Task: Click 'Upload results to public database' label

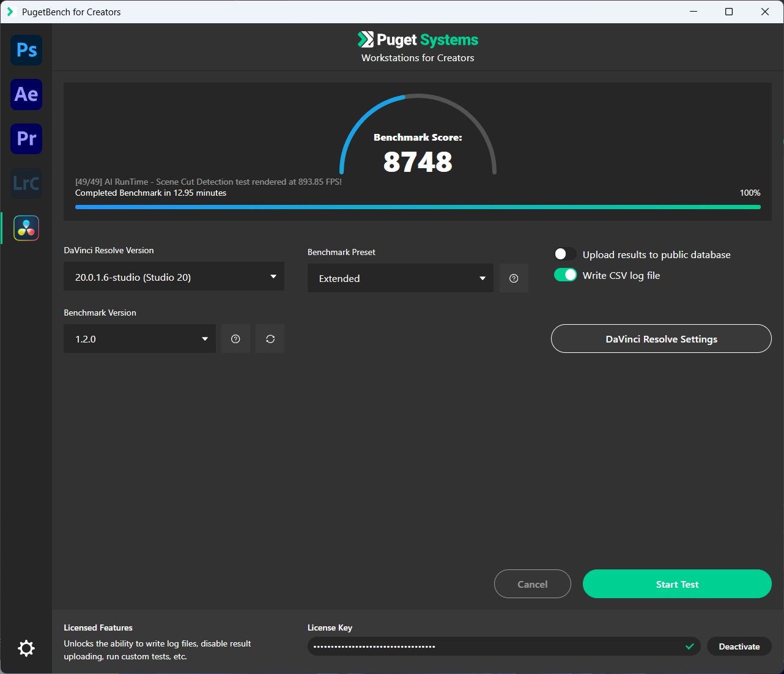Action: [x=656, y=254]
